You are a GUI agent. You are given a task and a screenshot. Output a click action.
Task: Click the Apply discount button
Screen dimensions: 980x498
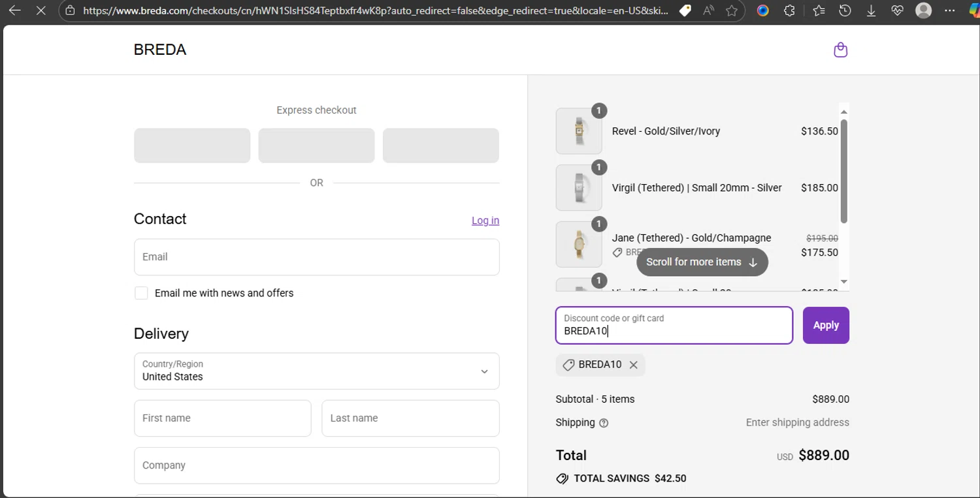pos(826,325)
